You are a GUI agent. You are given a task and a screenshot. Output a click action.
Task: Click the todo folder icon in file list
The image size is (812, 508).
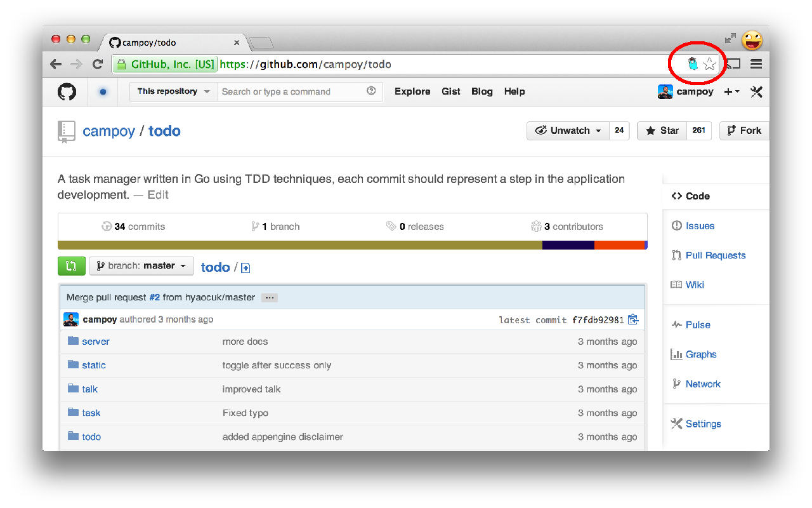click(73, 436)
